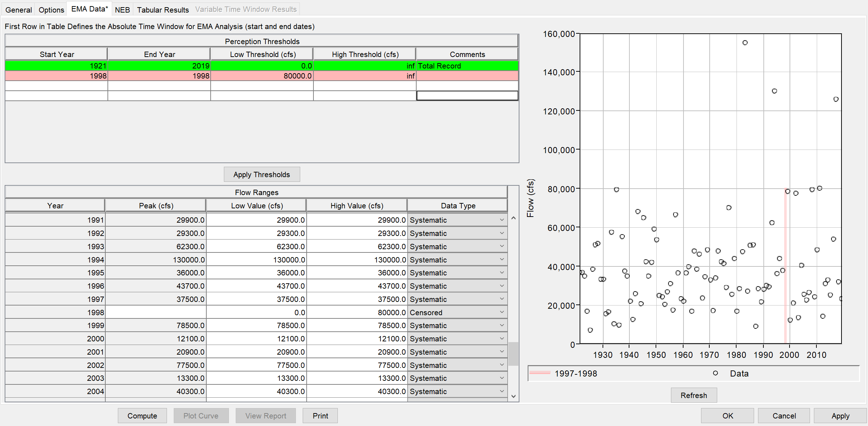
Task: Click the Flow Ranges scroll up arrow
Action: pyautogui.click(x=513, y=218)
